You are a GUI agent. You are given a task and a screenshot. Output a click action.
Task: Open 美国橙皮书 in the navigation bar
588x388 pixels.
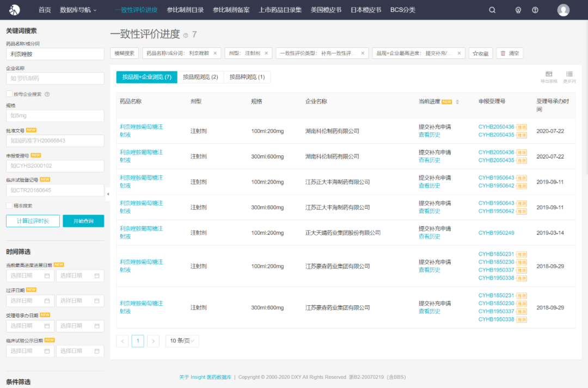coord(326,10)
